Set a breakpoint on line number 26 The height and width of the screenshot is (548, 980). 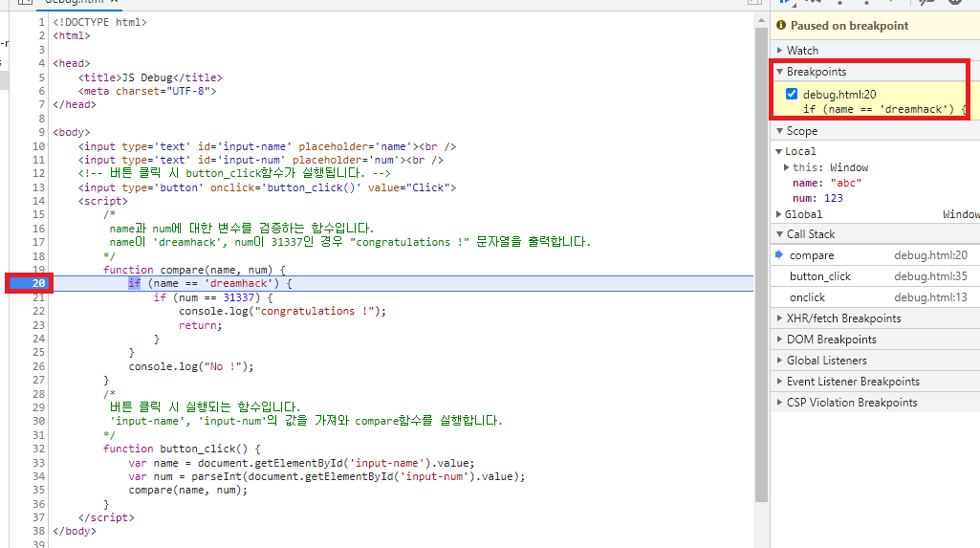(x=38, y=366)
